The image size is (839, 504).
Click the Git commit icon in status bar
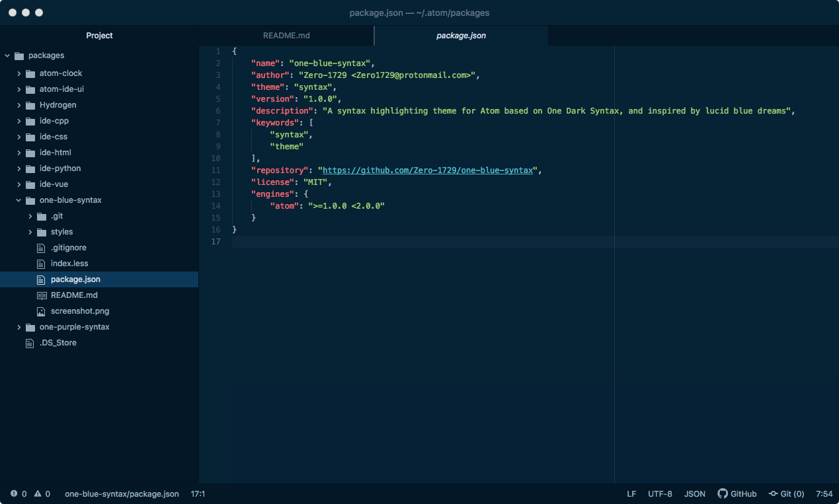coord(773,493)
